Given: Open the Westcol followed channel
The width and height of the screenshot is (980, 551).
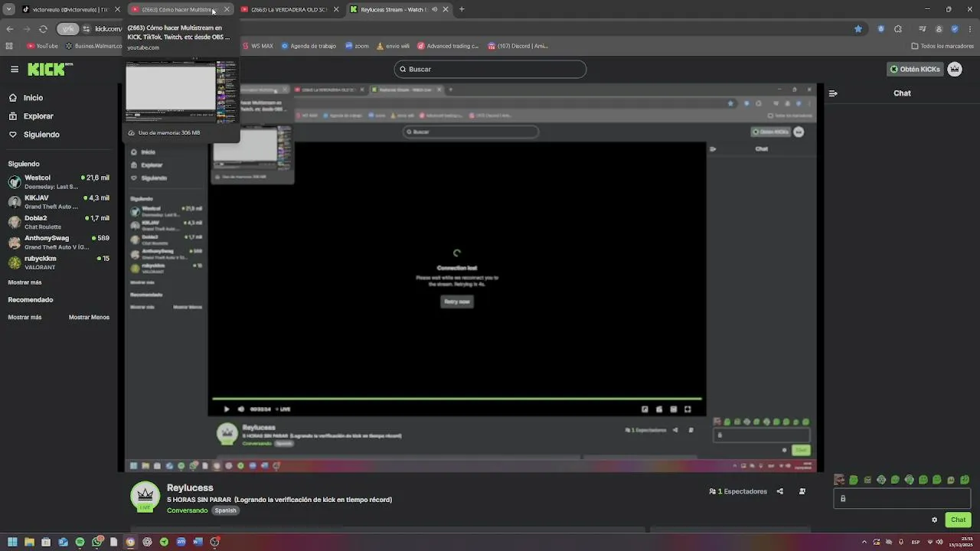Looking at the screenshot, I should click(60, 182).
